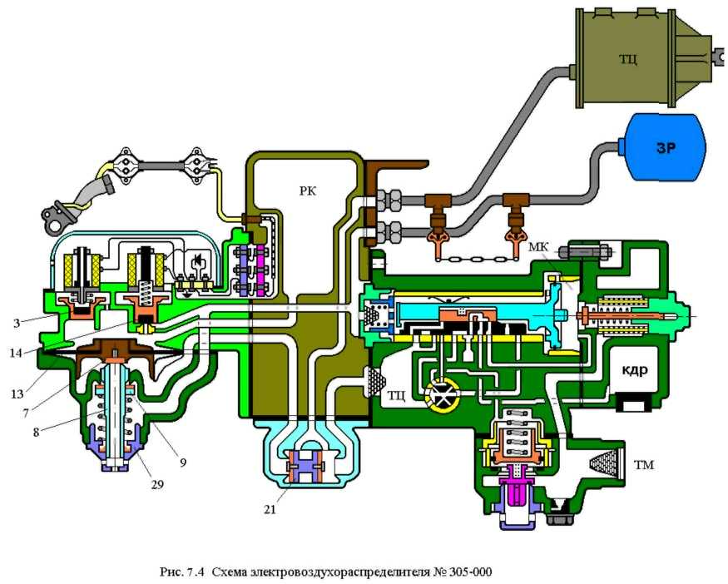Select callout number 14
This screenshot has height=584, width=728.
point(16,353)
